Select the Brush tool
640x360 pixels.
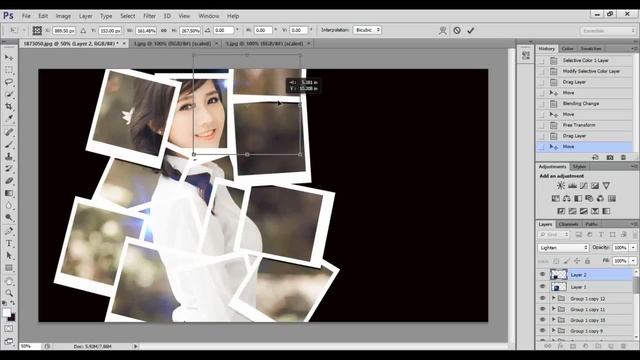(9, 144)
